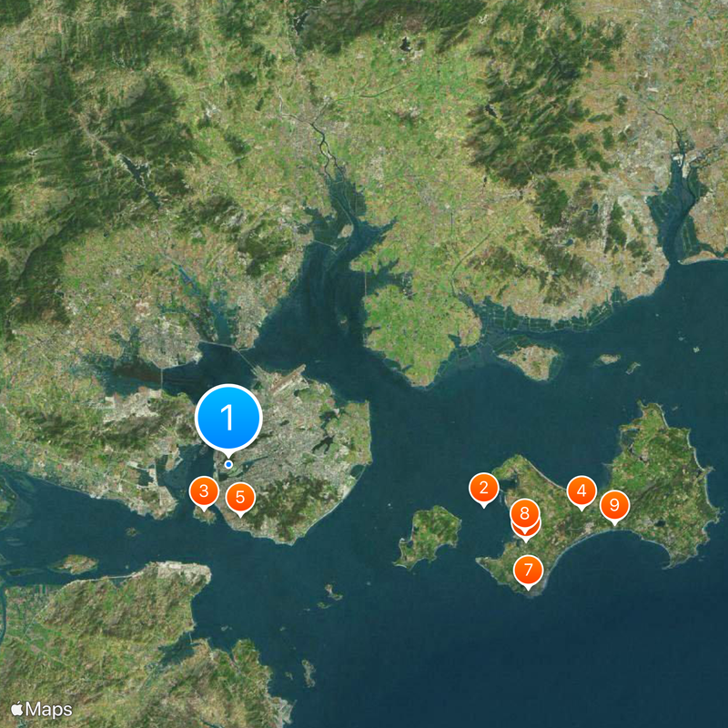Click the Apple logo beside the Maps text
Viewport: 728px width, 728px height.
(17, 709)
